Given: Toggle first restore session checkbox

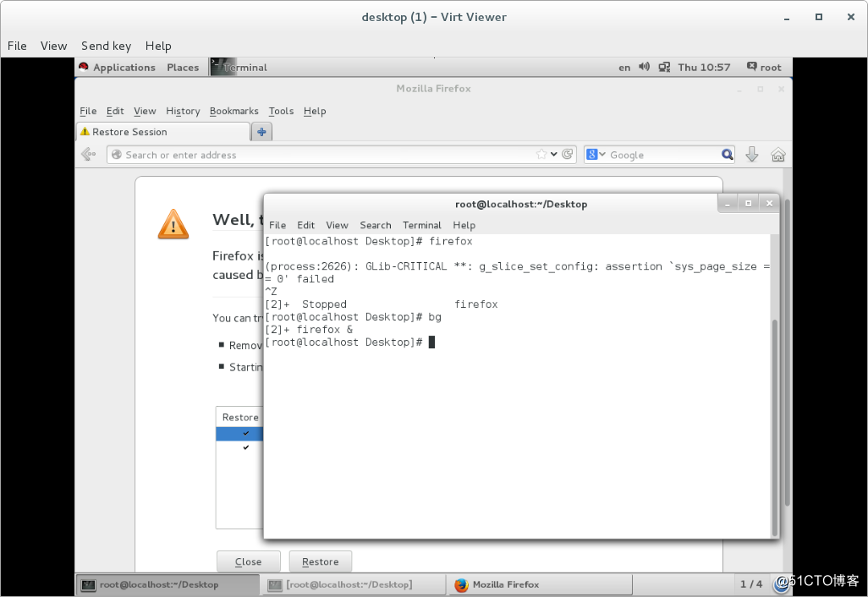Looking at the screenshot, I should pyautogui.click(x=246, y=433).
